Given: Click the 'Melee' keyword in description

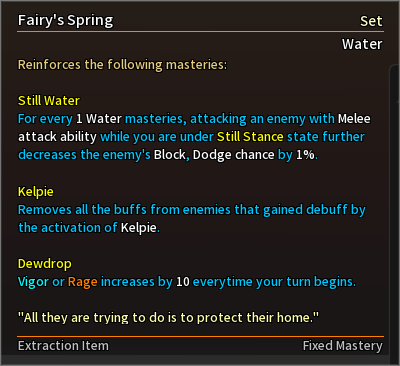Looking at the screenshot, I should [x=354, y=119].
